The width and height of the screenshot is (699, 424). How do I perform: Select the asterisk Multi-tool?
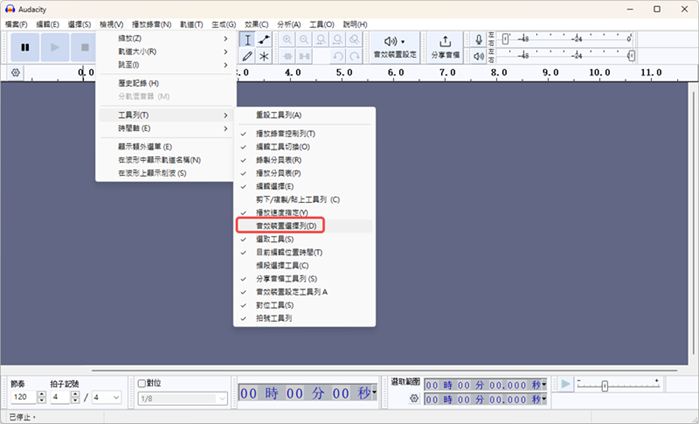click(x=264, y=56)
